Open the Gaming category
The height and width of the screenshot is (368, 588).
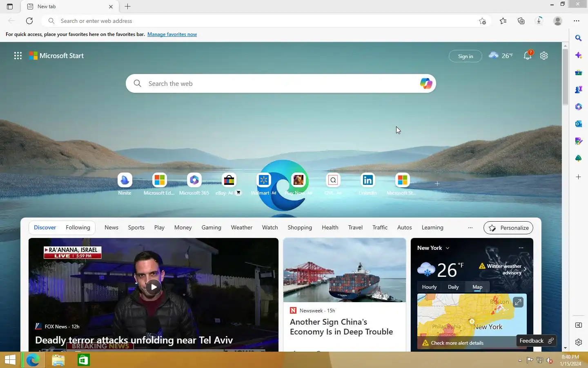212,228
